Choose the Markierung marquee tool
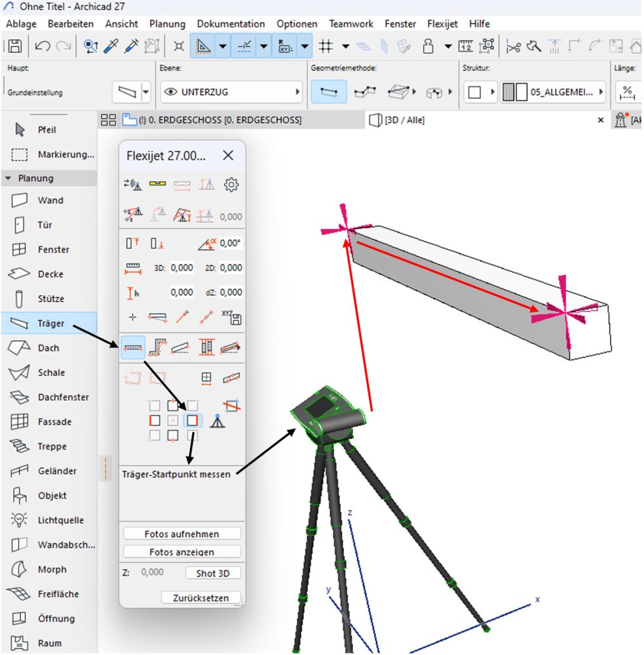644x655 pixels. (49, 155)
